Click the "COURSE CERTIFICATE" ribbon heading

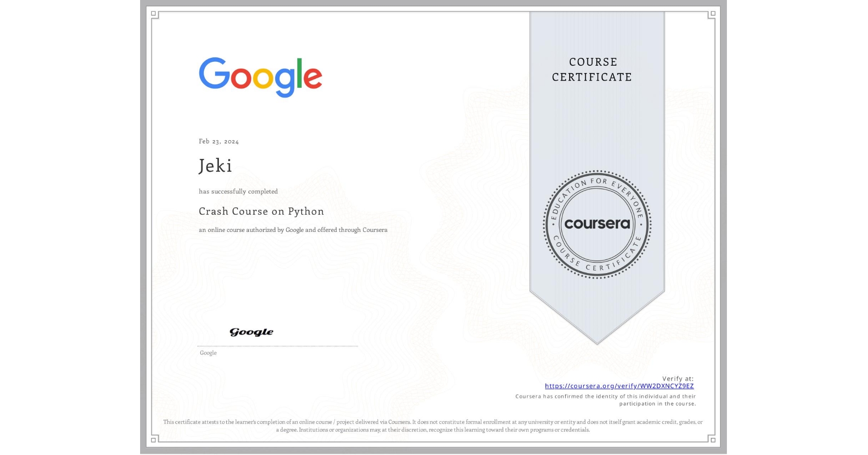(x=592, y=69)
